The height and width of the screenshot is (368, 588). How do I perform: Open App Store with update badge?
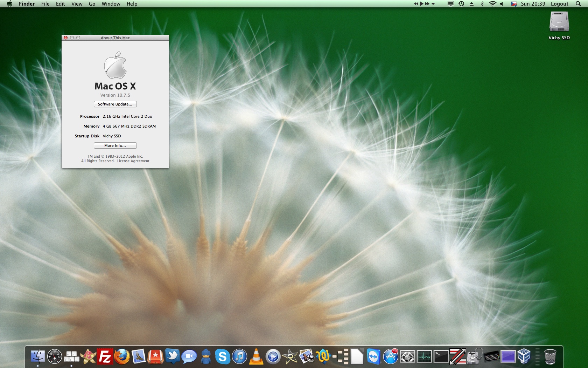pyautogui.click(x=390, y=357)
